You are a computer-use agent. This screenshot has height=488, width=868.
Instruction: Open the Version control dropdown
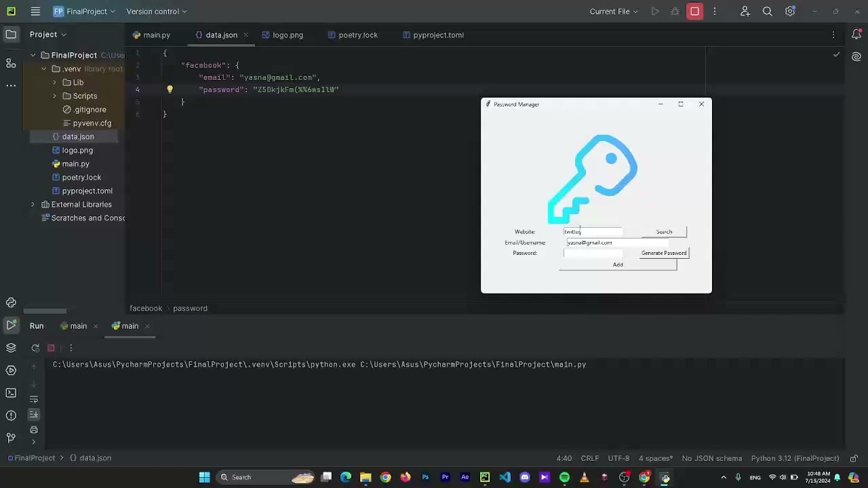tap(157, 12)
